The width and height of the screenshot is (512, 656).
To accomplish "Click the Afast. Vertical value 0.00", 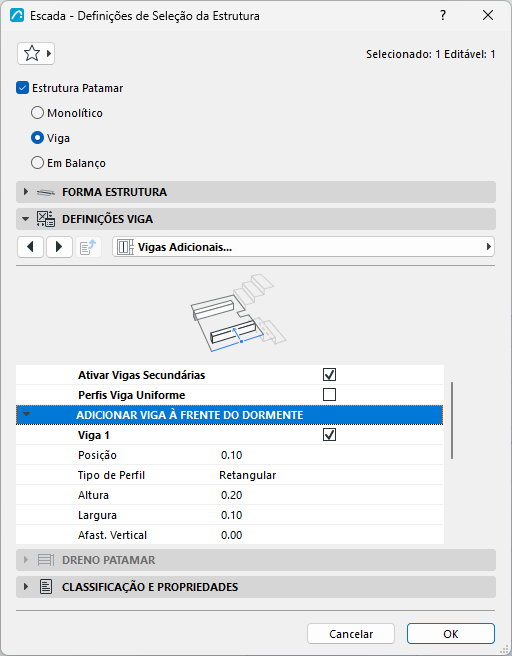I will [231, 535].
